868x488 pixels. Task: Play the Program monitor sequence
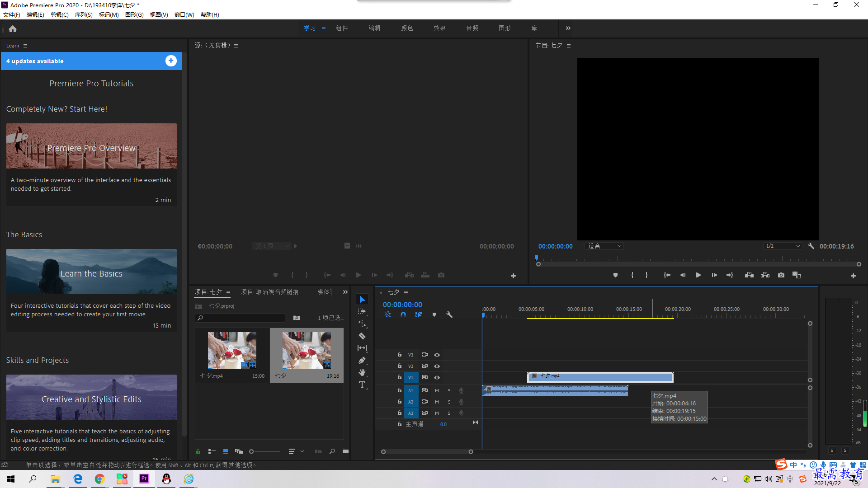698,275
